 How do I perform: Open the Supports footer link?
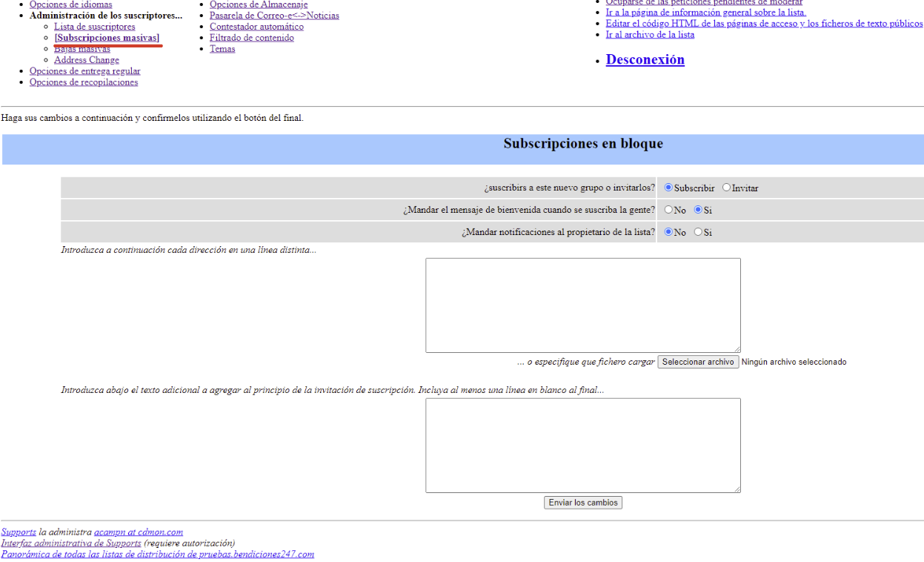coord(19,532)
